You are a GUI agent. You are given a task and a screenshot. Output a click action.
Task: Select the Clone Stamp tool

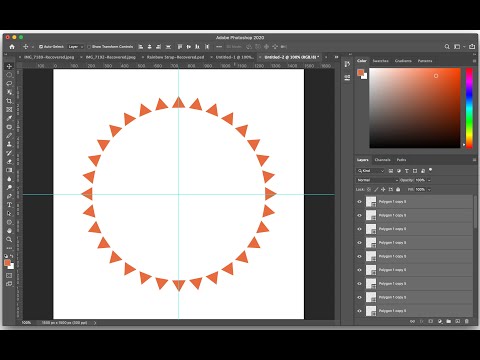point(9,144)
